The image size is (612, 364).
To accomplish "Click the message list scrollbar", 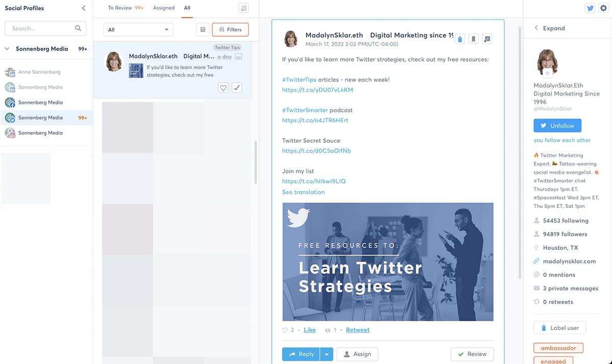I will tap(256, 162).
